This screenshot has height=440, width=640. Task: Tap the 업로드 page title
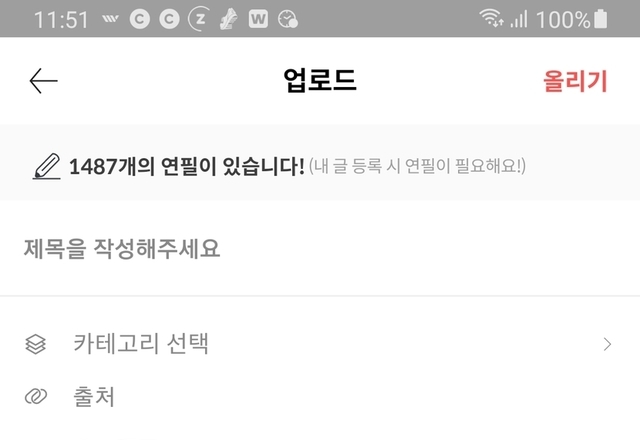(320, 80)
